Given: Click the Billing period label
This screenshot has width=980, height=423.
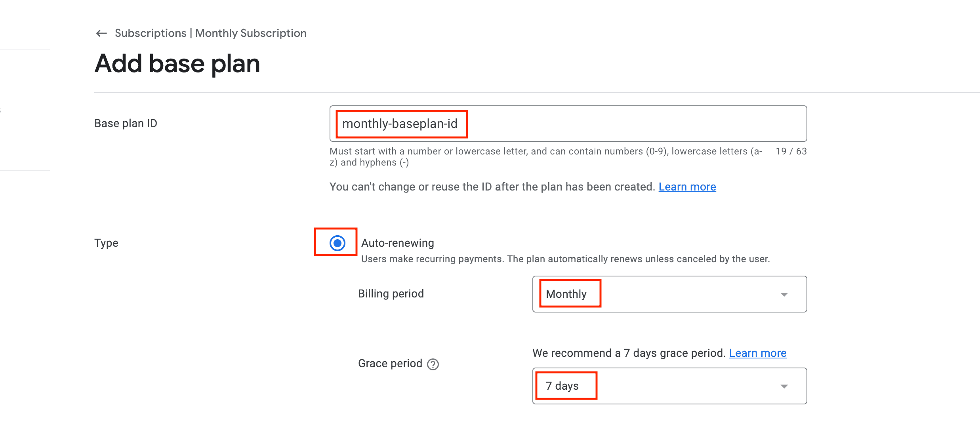Looking at the screenshot, I should click(x=391, y=293).
